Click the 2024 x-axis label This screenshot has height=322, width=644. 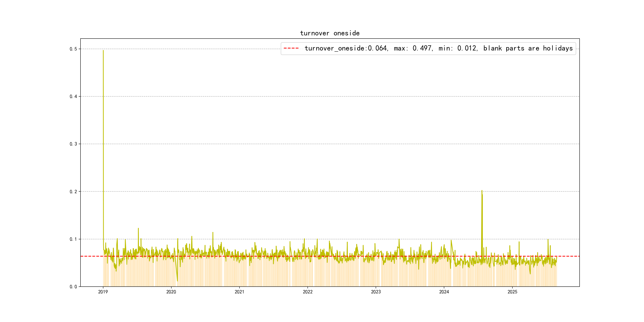coord(444,292)
